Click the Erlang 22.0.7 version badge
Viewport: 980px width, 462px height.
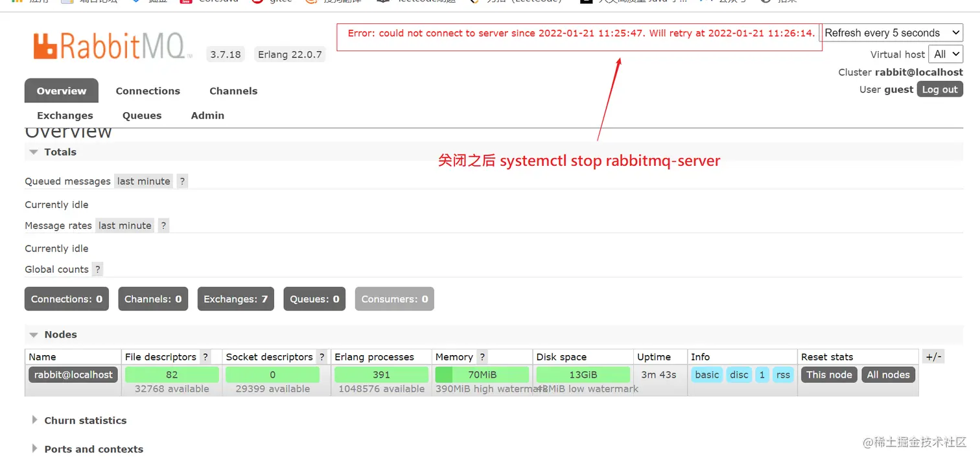click(290, 54)
